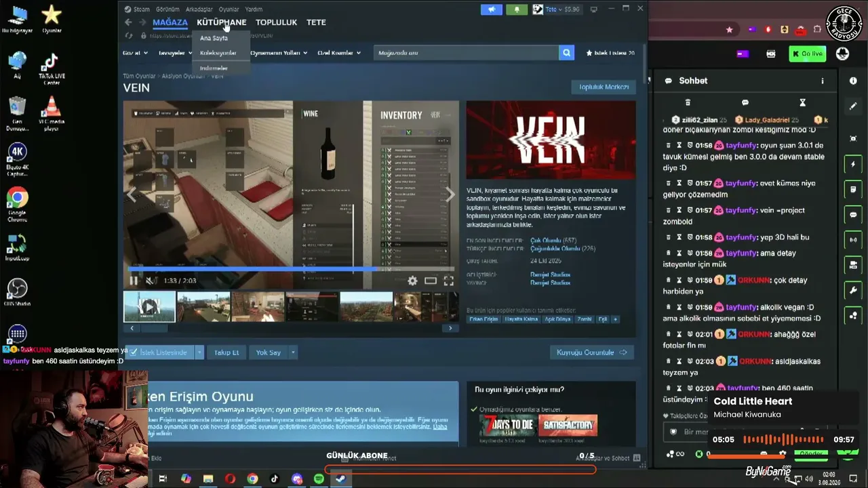Open İstek Listesi wishlist link
Screen dimensions: 868x488
[610, 53]
